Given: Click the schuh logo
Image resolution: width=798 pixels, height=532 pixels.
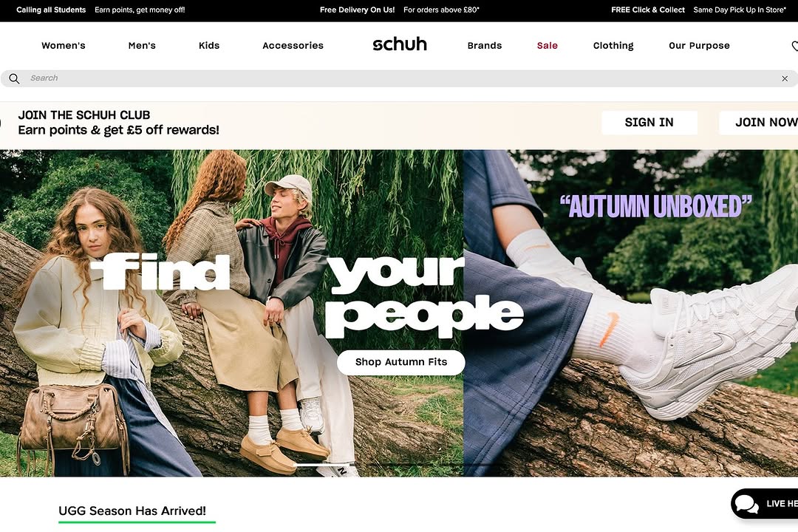Looking at the screenshot, I should (x=400, y=44).
